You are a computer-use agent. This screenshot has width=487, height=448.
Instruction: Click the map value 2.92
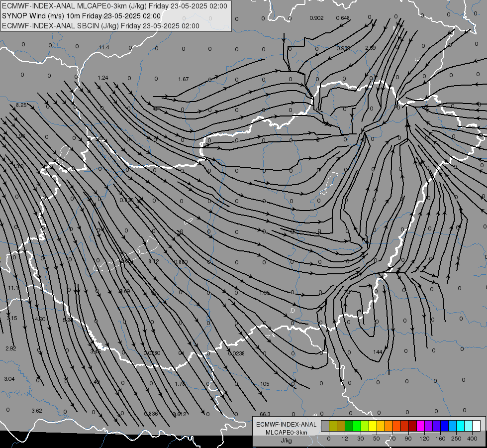(x=11, y=348)
